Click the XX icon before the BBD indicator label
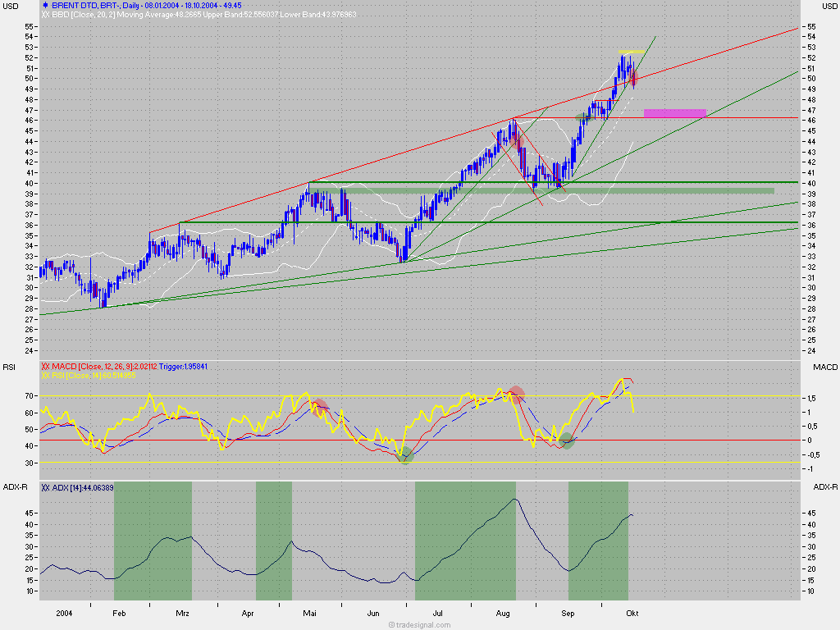The image size is (840, 630). pyautogui.click(x=46, y=15)
